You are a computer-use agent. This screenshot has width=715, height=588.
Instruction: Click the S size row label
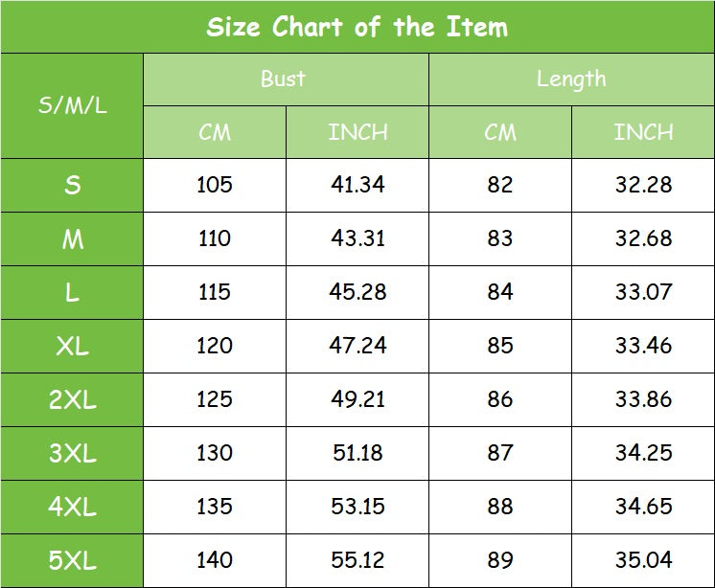[72, 185]
